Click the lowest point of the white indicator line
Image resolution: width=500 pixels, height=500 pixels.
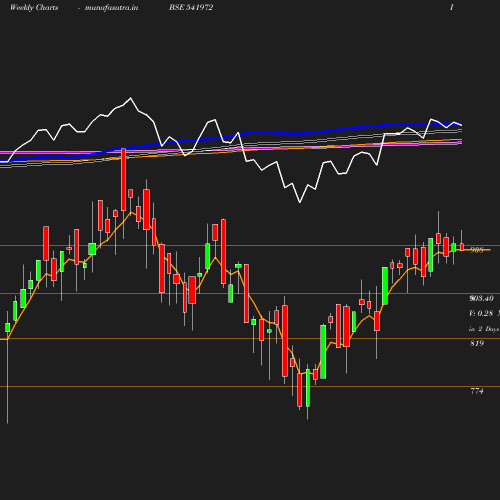point(300,202)
